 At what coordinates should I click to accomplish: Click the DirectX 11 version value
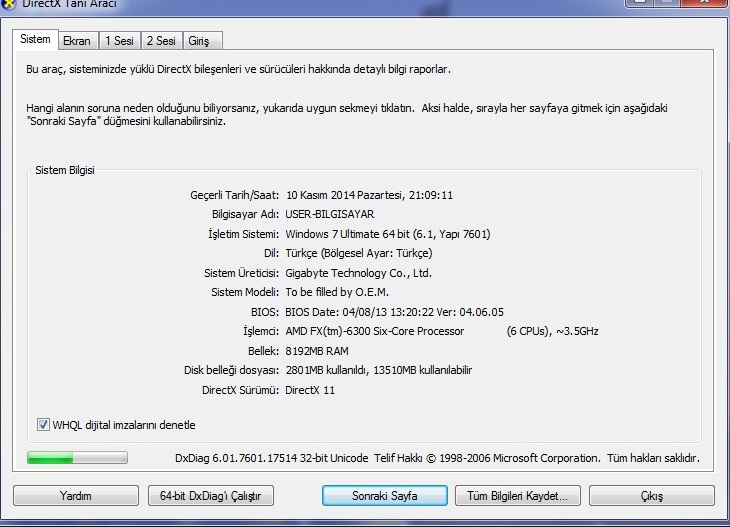point(310,390)
